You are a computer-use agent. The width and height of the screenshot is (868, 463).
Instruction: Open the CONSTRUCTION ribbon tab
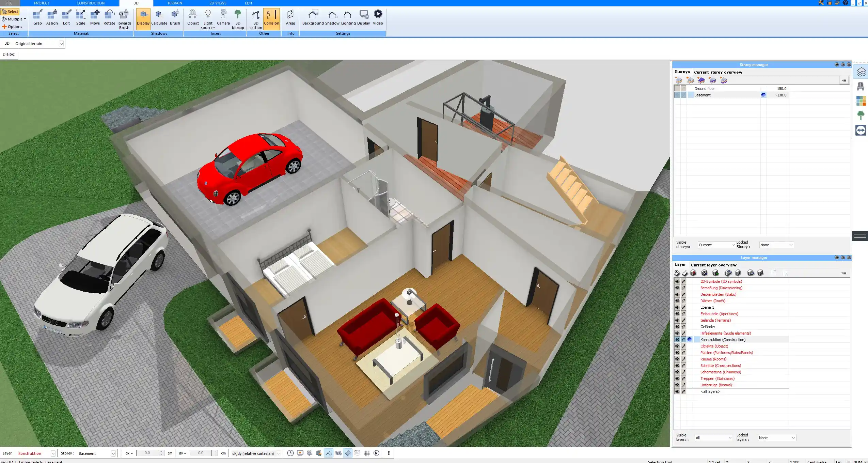pos(91,3)
